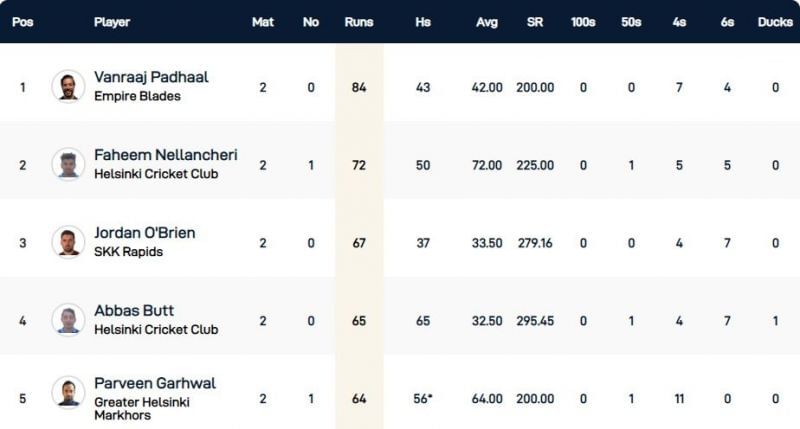This screenshot has height=429, width=800.
Task: Open Vanraaj Padhaal's player profile
Action: (x=151, y=77)
